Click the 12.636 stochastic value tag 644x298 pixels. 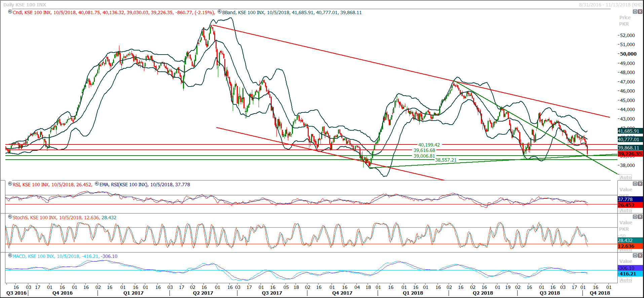pos(631,246)
